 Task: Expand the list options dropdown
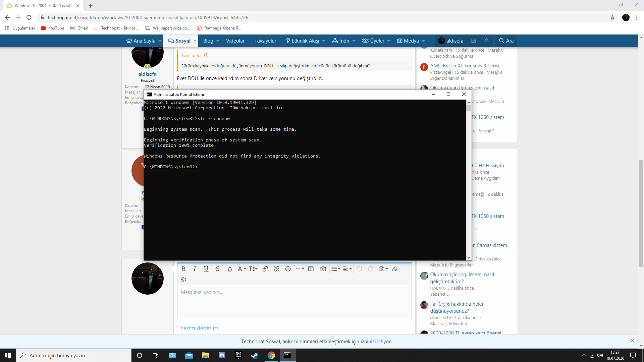(335, 269)
